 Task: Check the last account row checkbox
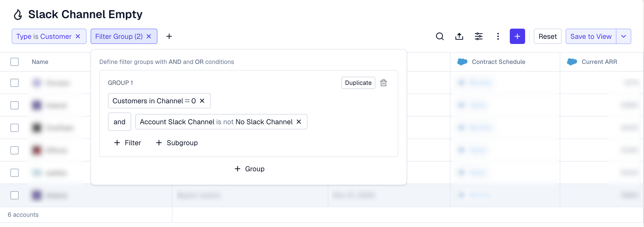pyautogui.click(x=15, y=195)
